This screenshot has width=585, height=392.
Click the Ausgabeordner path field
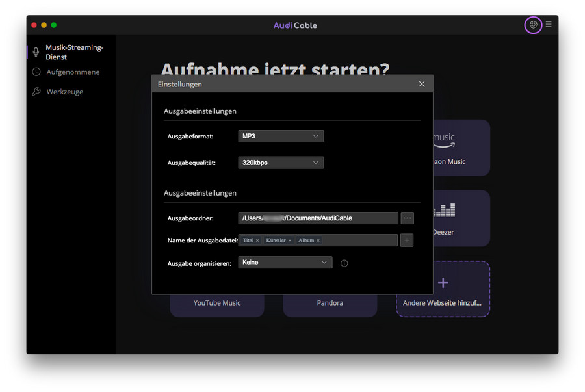[x=318, y=218]
